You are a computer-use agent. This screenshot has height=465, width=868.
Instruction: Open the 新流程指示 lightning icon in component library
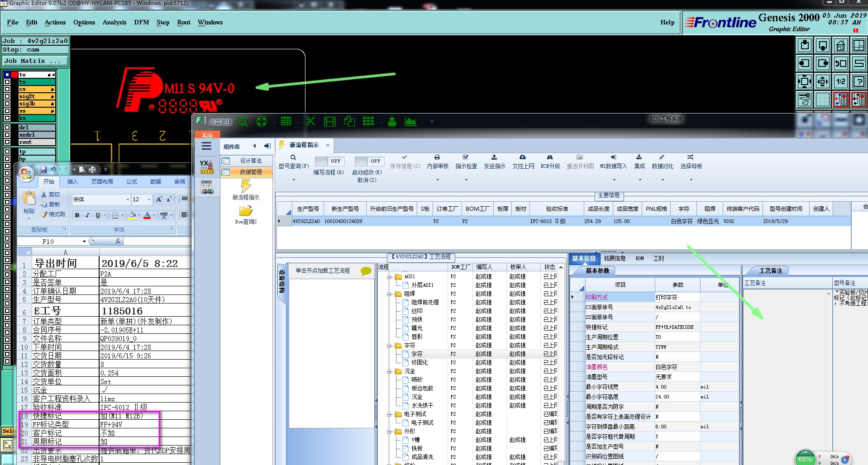click(246, 186)
